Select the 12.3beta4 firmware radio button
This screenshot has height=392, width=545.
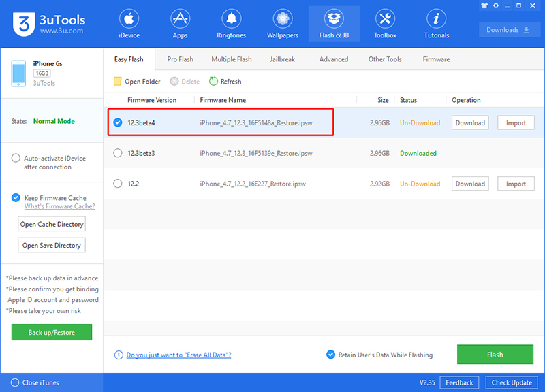coord(118,122)
